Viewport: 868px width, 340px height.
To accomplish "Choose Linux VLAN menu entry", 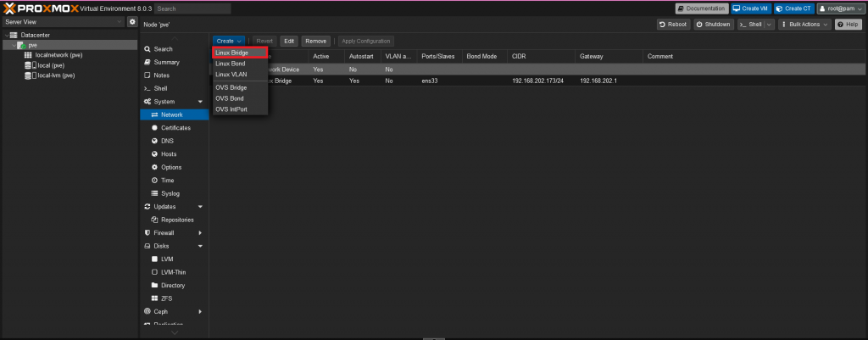I will tap(240, 75).
